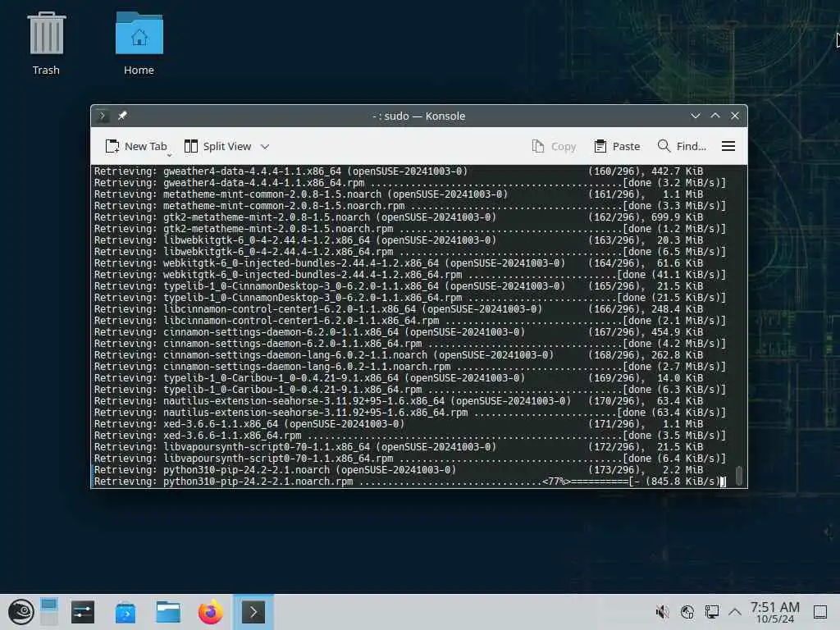Open the Discover software center taskbar icon
This screenshot has height=630, width=840.
click(126, 612)
